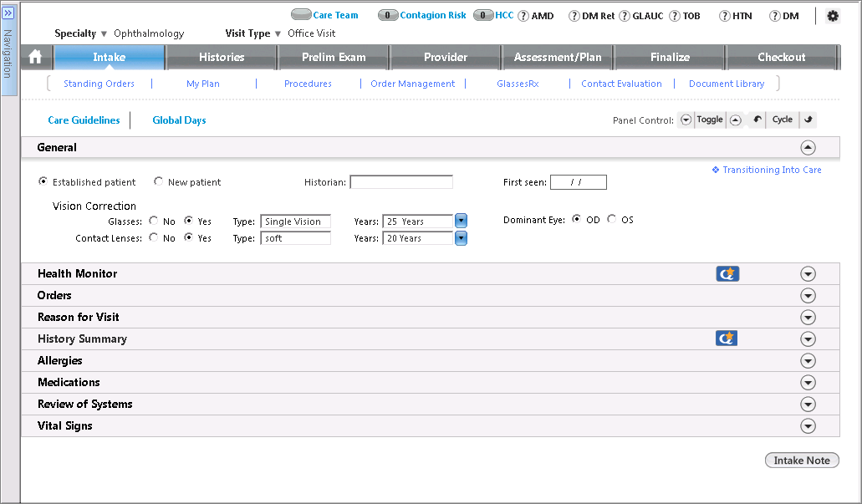The width and height of the screenshot is (862, 504).
Task: Click the Health Monitor quick star icon
Action: [x=727, y=273]
